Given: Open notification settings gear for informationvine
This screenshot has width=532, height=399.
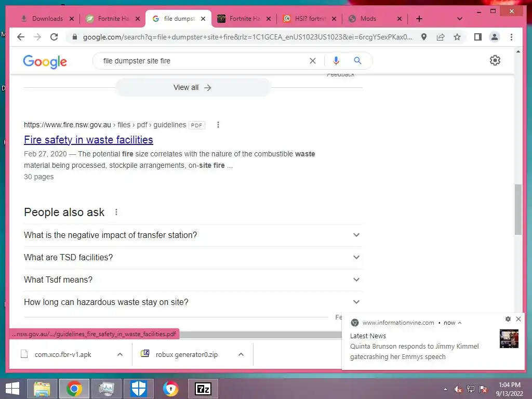Looking at the screenshot, I should (x=508, y=319).
